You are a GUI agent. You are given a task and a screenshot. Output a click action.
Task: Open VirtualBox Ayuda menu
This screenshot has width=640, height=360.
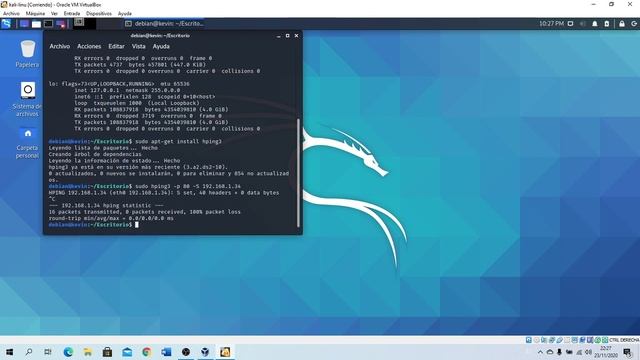[x=124, y=13]
